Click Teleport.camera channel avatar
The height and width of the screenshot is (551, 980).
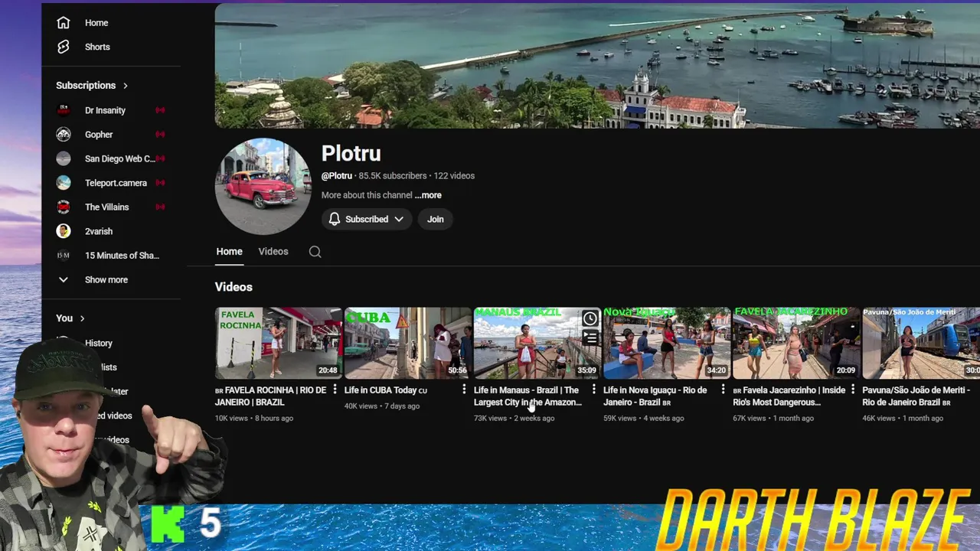pyautogui.click(x=64, y=183)
